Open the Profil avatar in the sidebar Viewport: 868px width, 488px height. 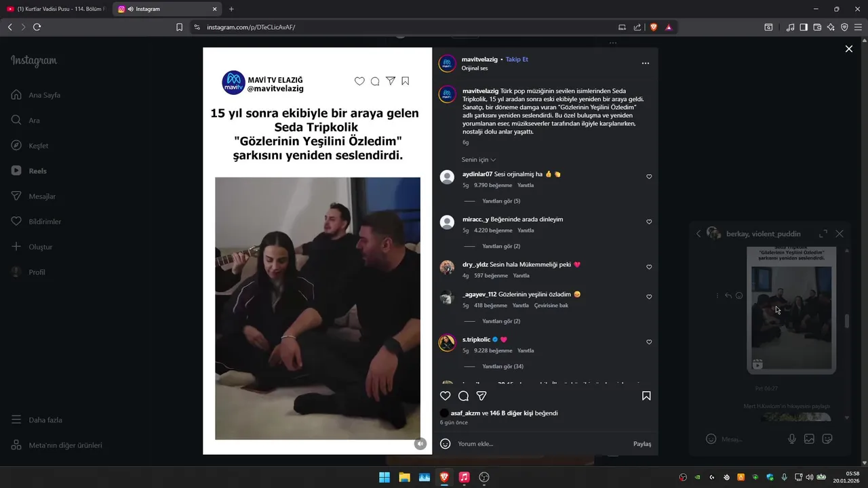pos(16,272)
